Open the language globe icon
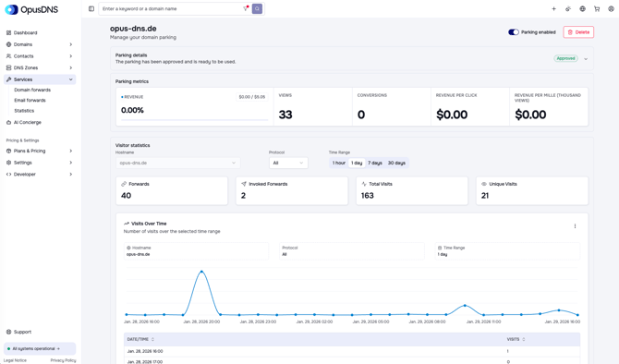619x364 pixels. [582, 8]
